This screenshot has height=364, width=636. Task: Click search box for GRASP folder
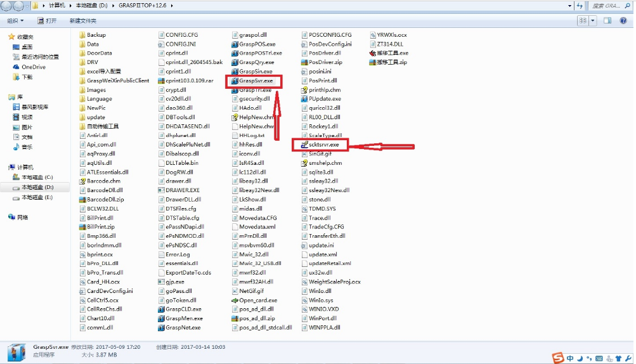click(609, 6)
